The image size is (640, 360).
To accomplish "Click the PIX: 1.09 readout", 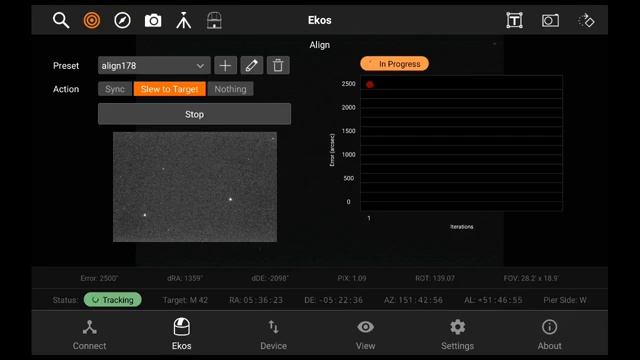I will (352, 278).
